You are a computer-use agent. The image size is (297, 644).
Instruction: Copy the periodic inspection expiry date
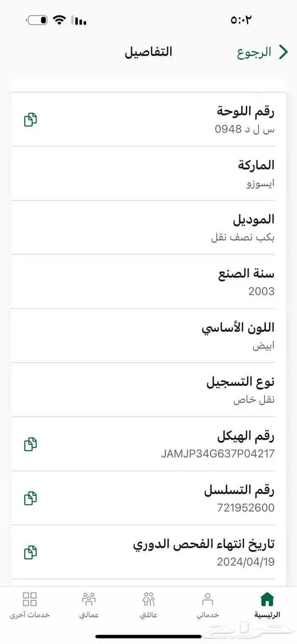[x=30, y=552]
